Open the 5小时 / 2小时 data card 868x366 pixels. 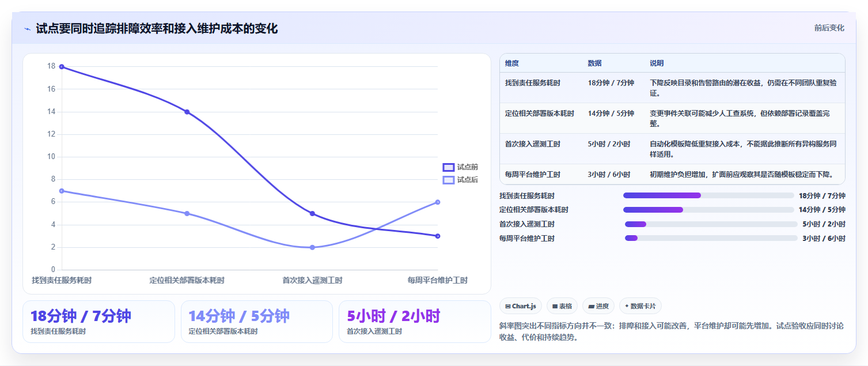tap(415, 322)
